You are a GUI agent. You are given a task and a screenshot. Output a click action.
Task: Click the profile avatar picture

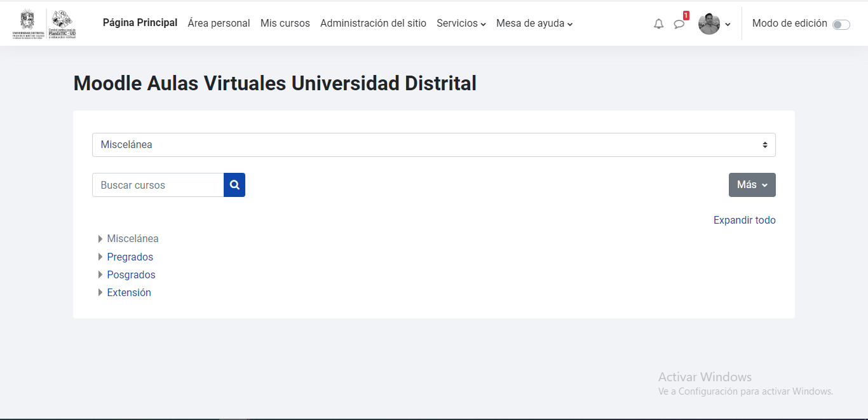708,24
